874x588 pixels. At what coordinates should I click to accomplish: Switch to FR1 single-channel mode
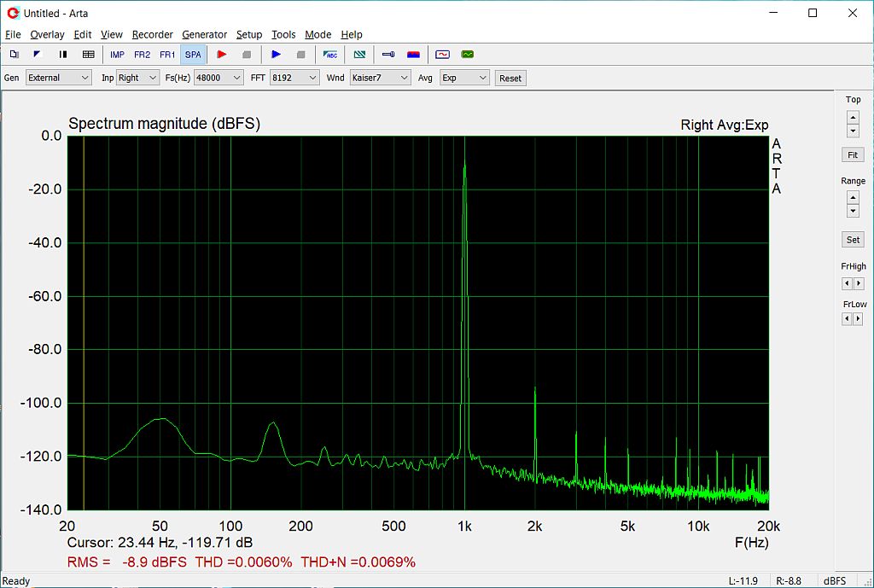[x=167, y=55]
